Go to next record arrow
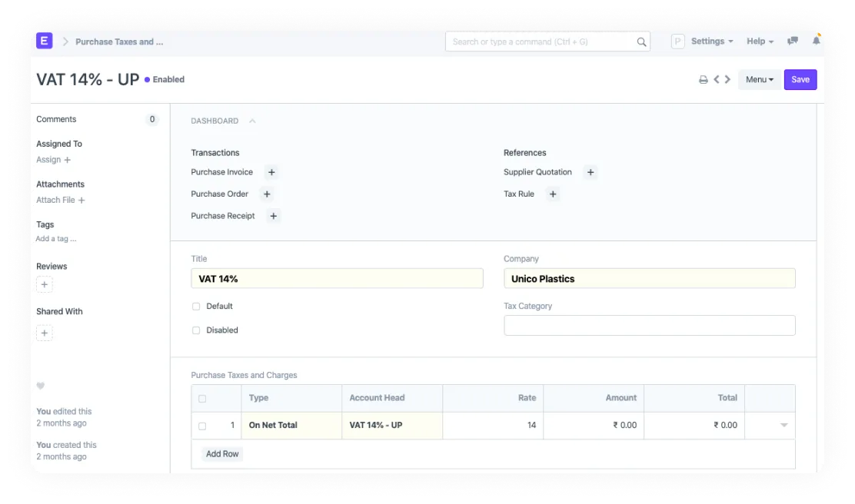The height and width of the screenshot is (504, 855). 727,80
